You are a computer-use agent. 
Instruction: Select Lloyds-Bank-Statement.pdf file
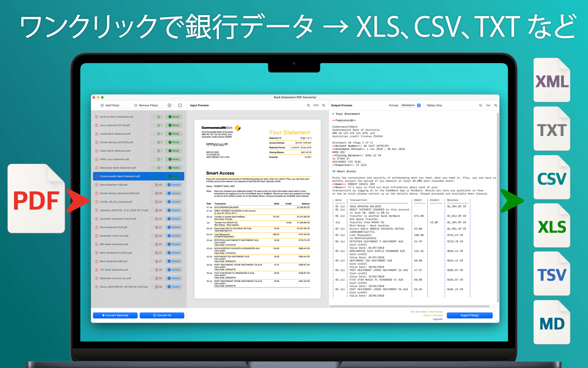tap(139, 134)
